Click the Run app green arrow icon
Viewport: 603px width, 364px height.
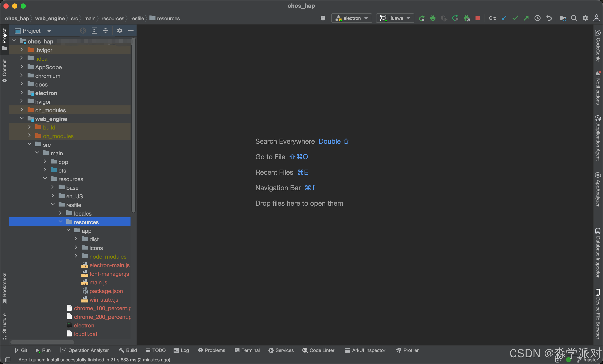click(x=422, y=18)
